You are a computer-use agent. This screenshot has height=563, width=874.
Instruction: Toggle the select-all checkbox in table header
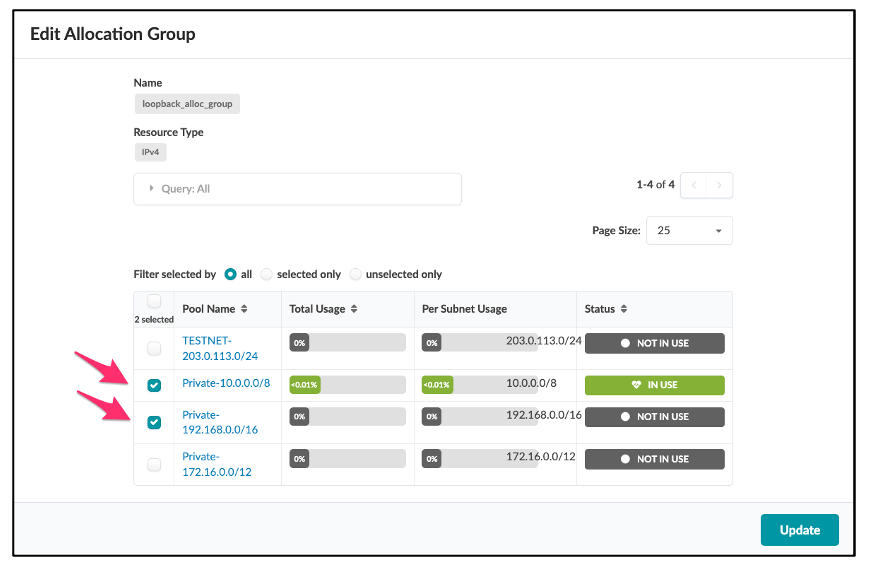point(154,301)
